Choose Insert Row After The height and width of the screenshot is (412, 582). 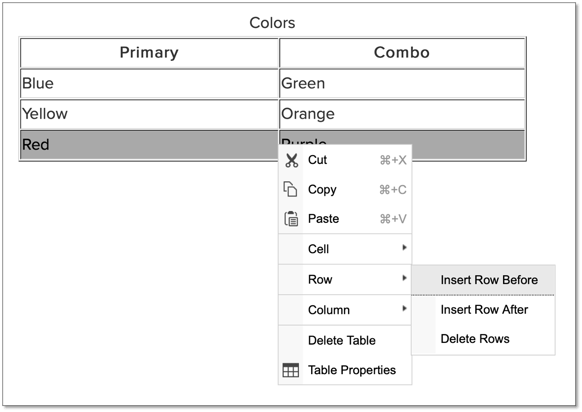(483, 310)
